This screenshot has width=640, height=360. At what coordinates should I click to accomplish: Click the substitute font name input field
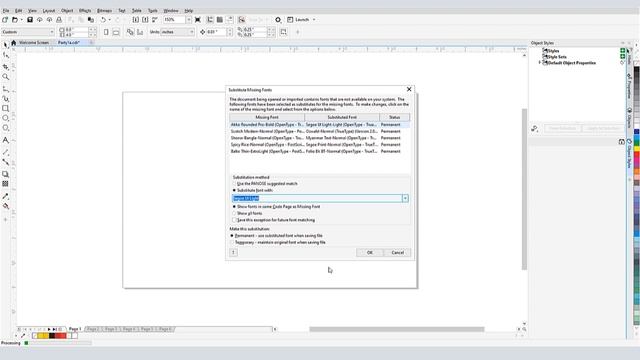click(x=317, y=198)
